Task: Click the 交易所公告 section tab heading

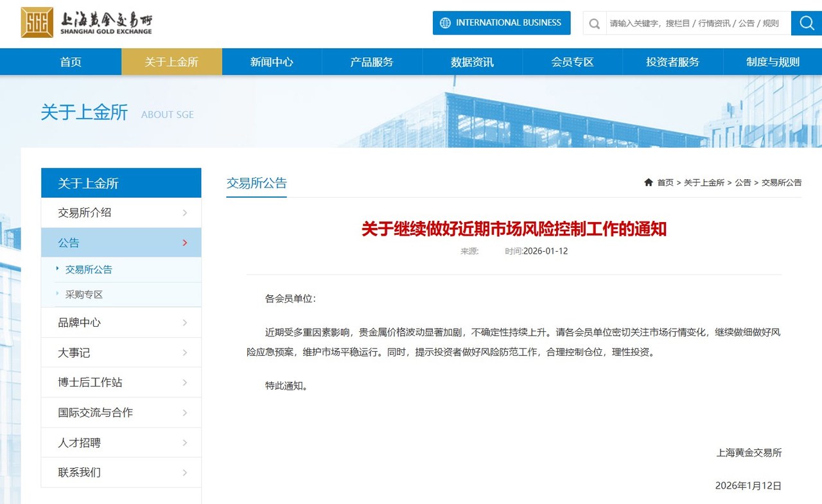Action: (256, 183)
